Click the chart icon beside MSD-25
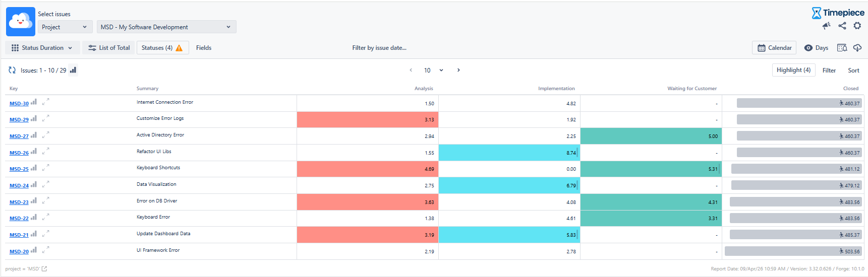Image resolution: width=868 pixels, height=277 pixels. (x=34, y=168)
